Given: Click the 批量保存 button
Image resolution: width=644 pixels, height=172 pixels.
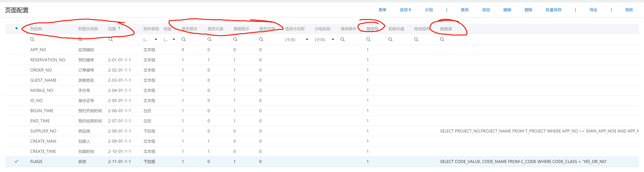Looking at the screenshot, I should pos(553,10).
